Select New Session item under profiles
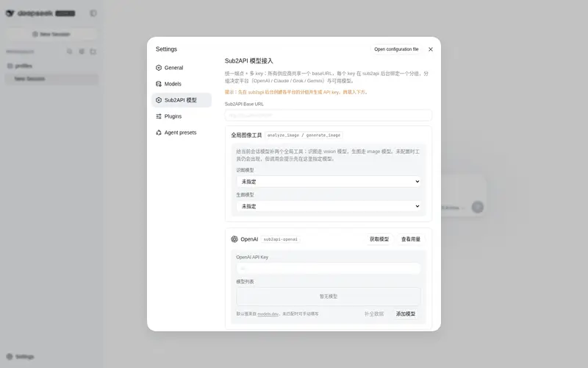The height and width of the screenshot is (368, 588). (x=51, y=79)
